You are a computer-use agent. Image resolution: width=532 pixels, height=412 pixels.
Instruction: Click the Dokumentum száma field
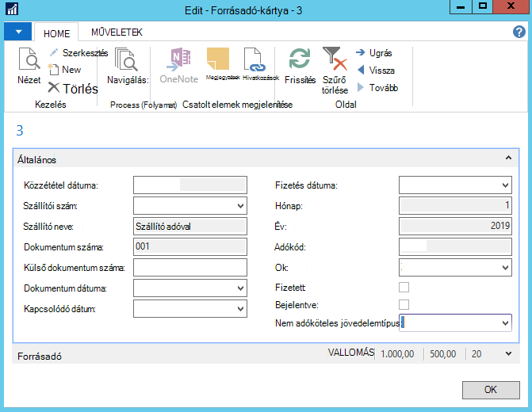click(x=190, y=246)
